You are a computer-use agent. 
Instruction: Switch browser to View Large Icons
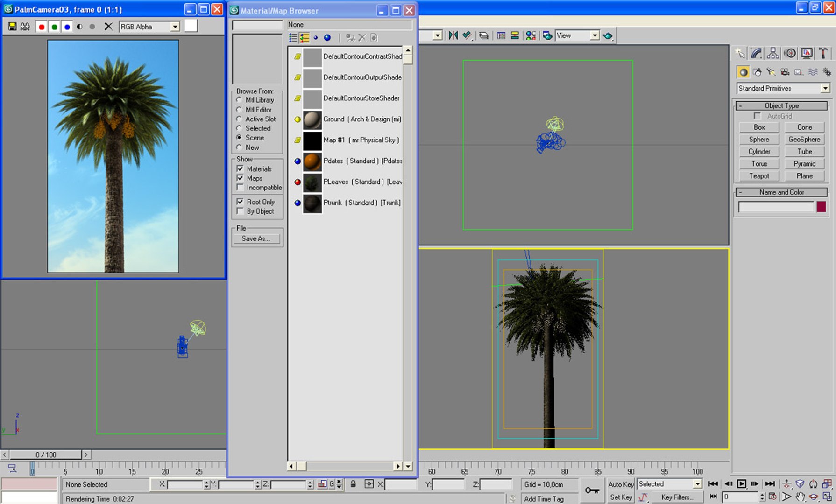[x=327, y=37]
